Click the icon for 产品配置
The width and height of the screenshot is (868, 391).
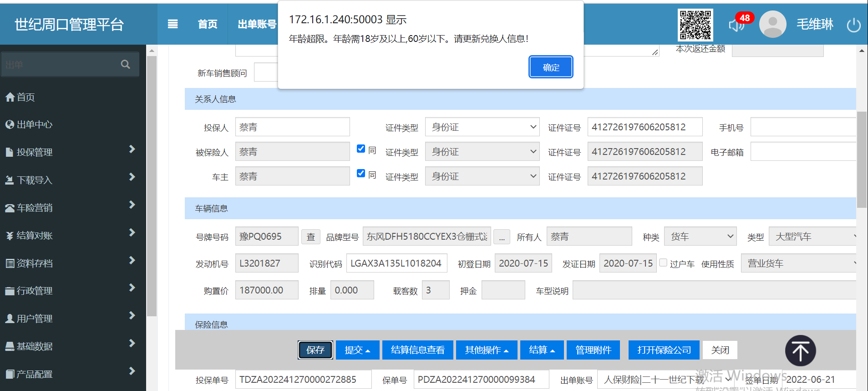(x=10, y=374)
